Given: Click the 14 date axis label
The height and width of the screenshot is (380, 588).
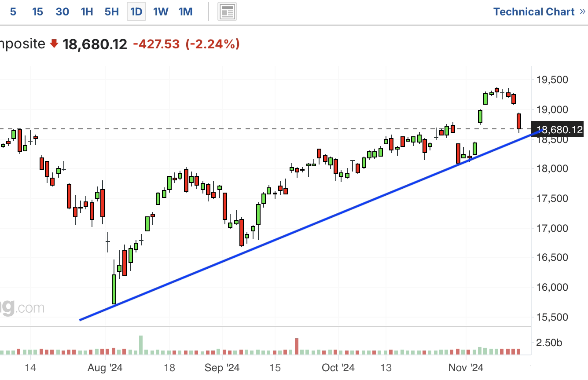Looking at the screenshot, I should (x=30, y=368).
